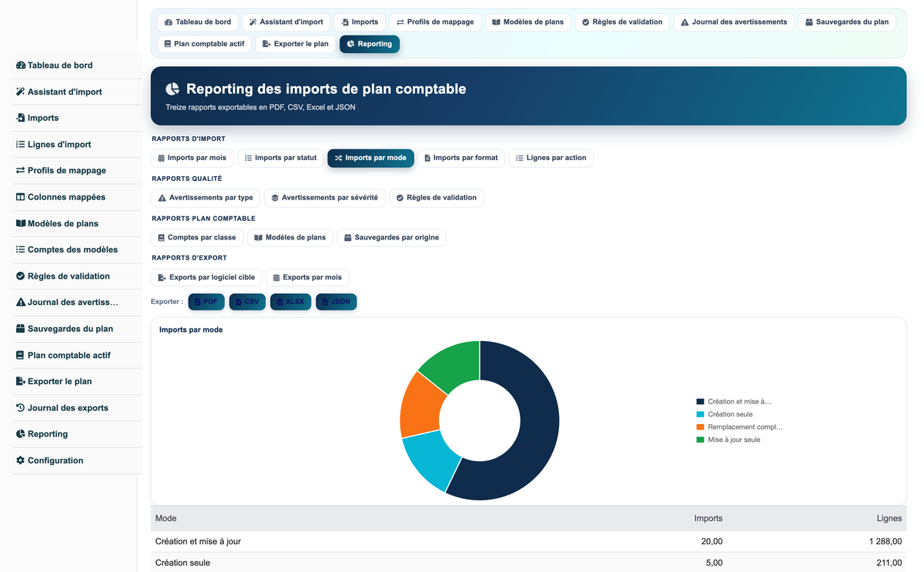Show the Imports par statut report

click(x=280, y=158)
